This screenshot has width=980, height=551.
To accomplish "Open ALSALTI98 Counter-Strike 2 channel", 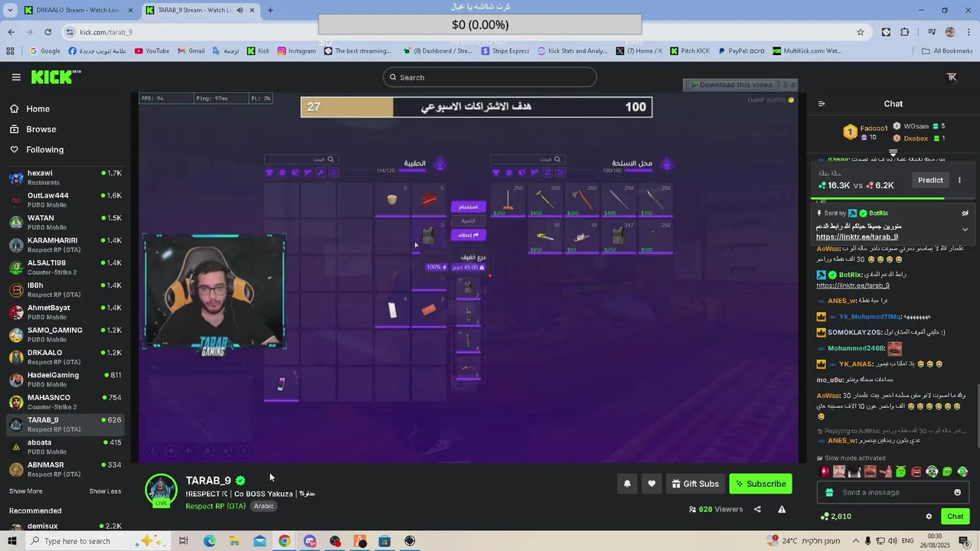I will 65,267.
